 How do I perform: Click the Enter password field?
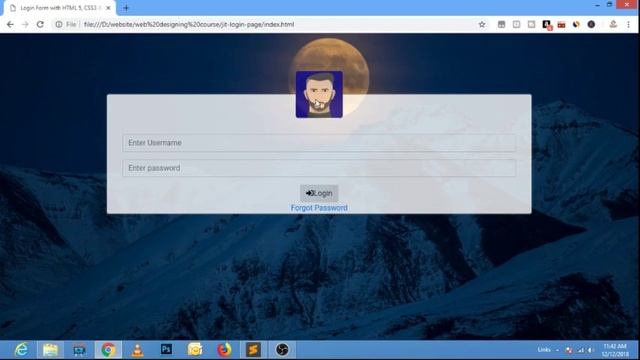coord(319,168)
